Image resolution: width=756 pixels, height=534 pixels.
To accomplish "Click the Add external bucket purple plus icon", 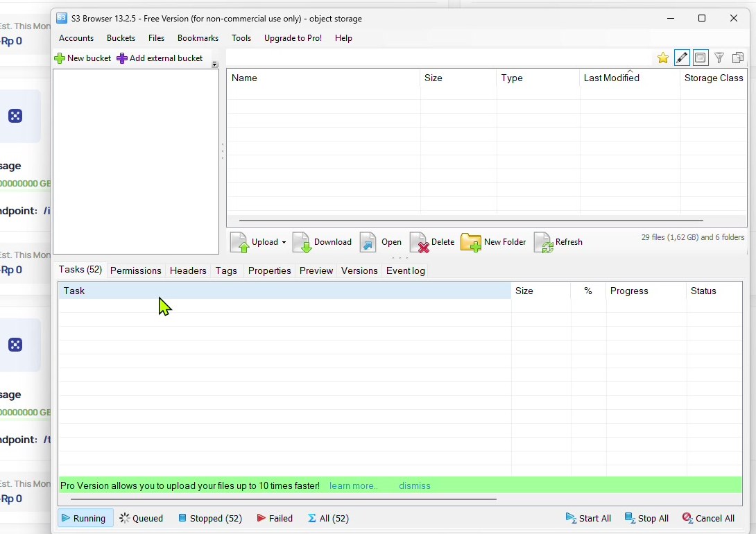I will click(x=122, y=58).
